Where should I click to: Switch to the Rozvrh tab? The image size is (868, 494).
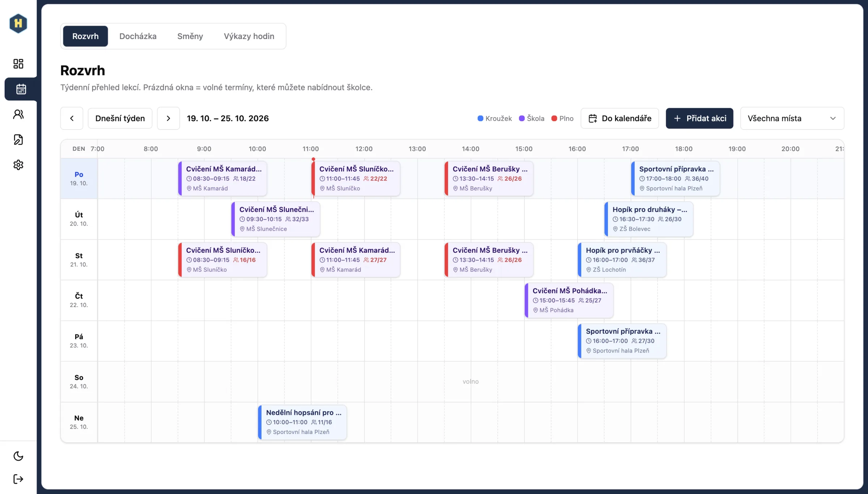pyautogui.click(x=85, y=36)
